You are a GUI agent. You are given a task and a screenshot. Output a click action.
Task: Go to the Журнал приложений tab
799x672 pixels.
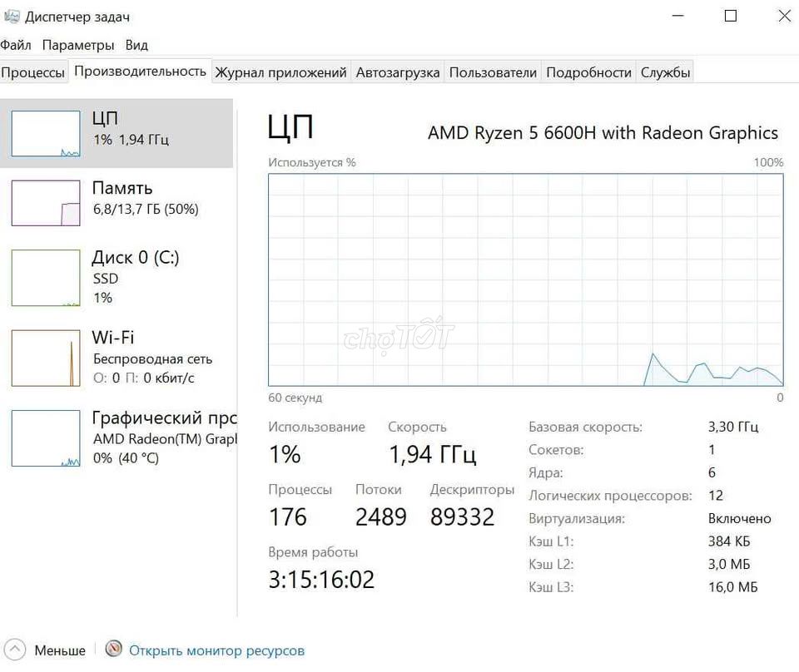(x=280, y=72)
